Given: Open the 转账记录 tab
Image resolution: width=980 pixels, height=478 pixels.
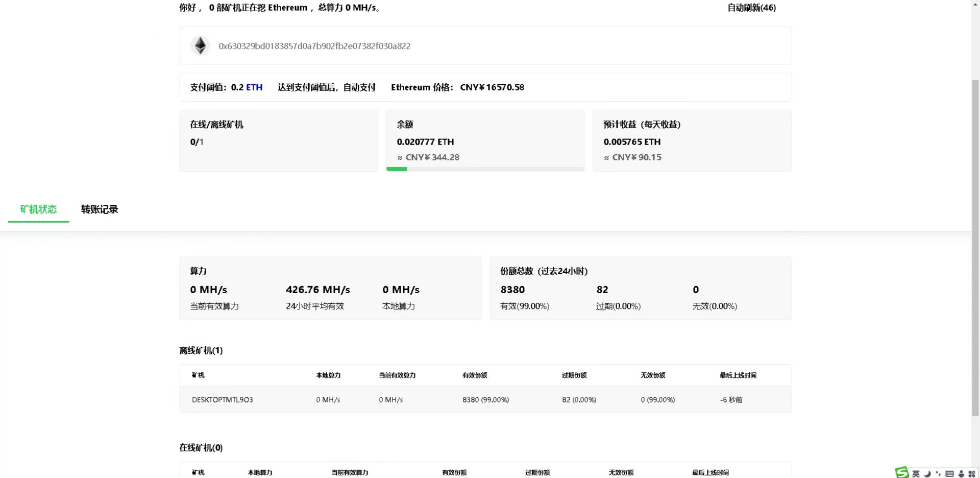Looking at the screenshot, I should (x=100, y=209).
